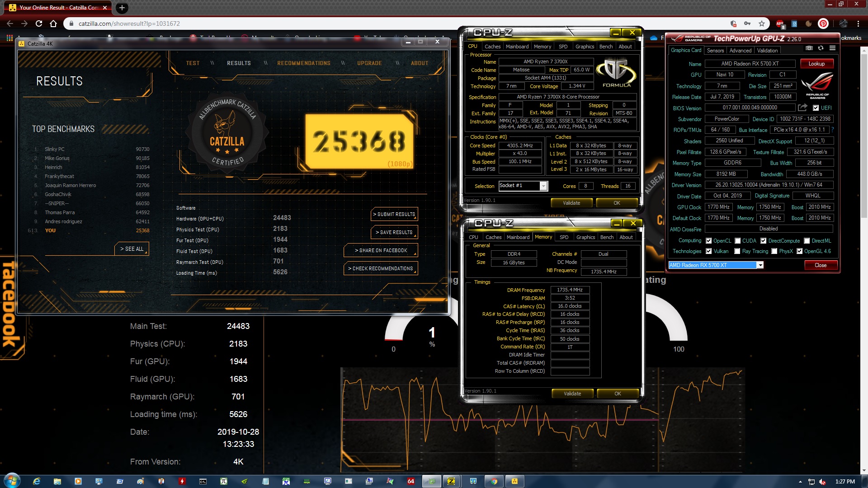This screenshot has width=868, height=488.
Task: Open Windows Media Player from the taskbar
Action: click(78, 481)
